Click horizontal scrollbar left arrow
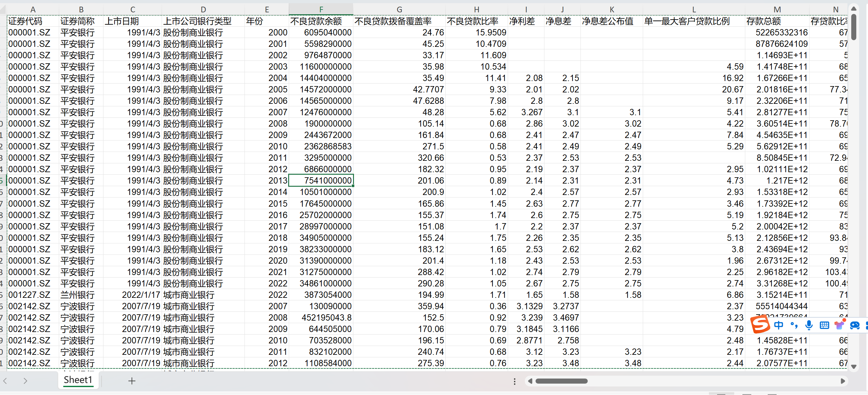Screen dimensions: 868x395 click(530, 381)
